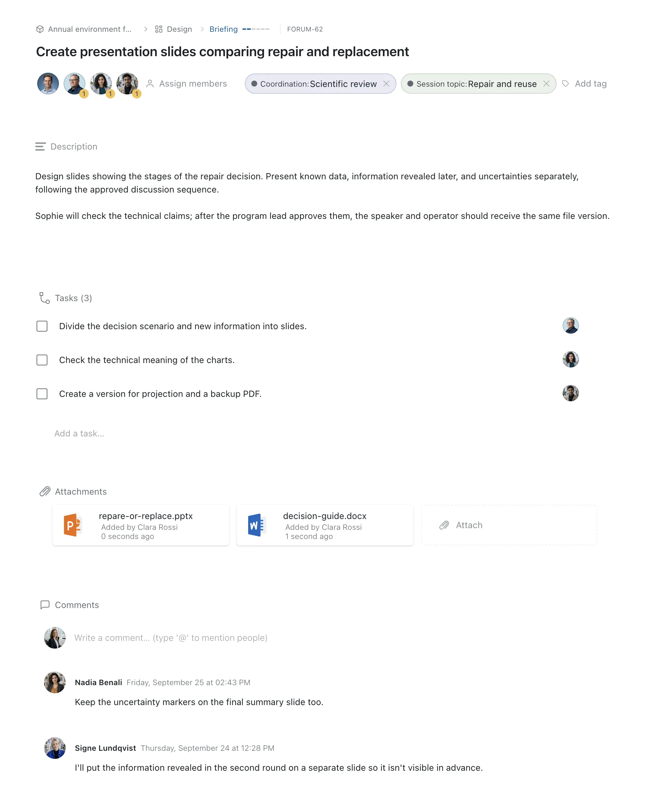Click the project cube icon in breadcrumb
This screenshot has width=650, height=812.
(x=40, y=29)
